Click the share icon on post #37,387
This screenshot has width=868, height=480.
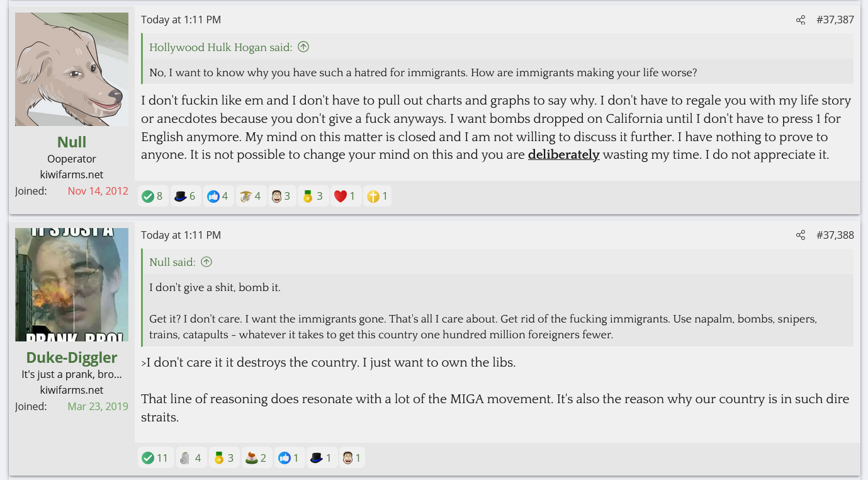(800, 20)
